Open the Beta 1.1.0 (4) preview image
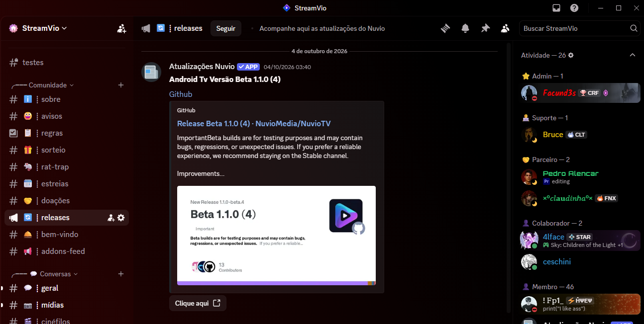The image size is (644, 324). pos(276,236)
